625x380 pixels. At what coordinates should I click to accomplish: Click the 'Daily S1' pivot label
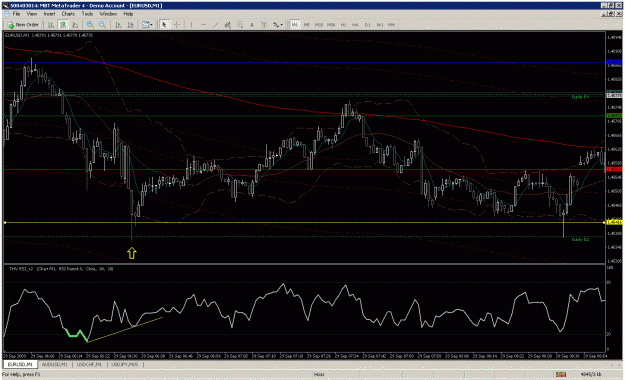click(580, 97)
